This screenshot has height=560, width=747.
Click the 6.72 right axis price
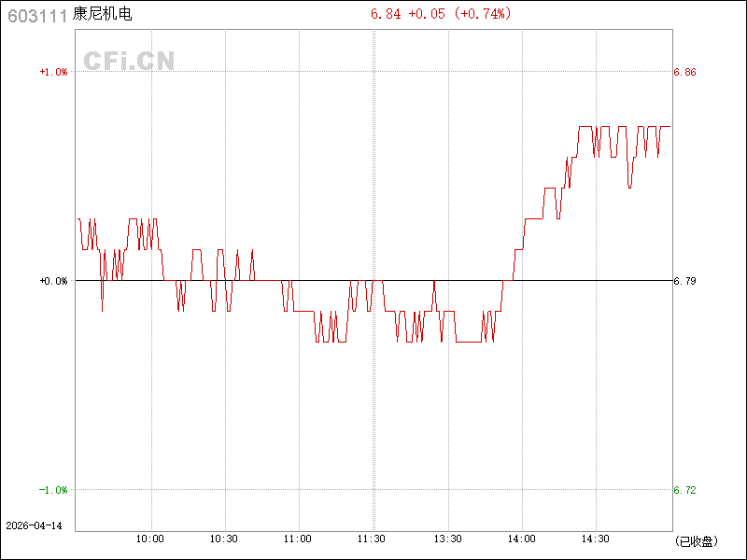click(684, 490)
